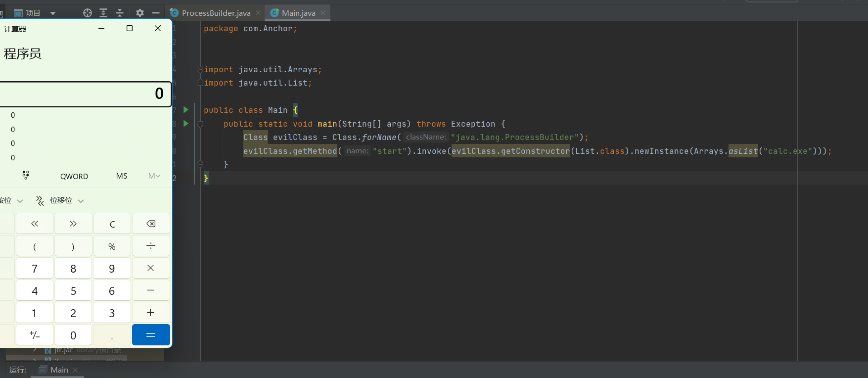Close the Main.java editor tab
868x378 pixels.
[x=323, y=13]
